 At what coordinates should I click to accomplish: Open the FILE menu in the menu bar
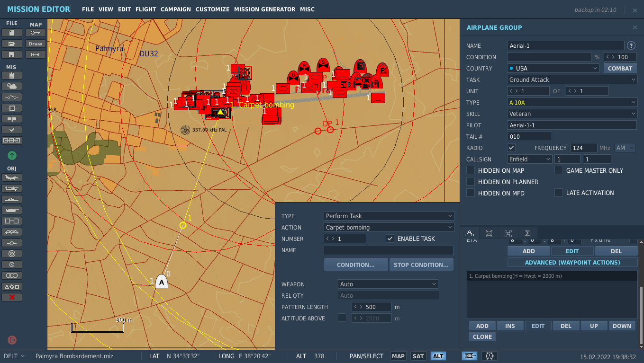click(88, 9)
